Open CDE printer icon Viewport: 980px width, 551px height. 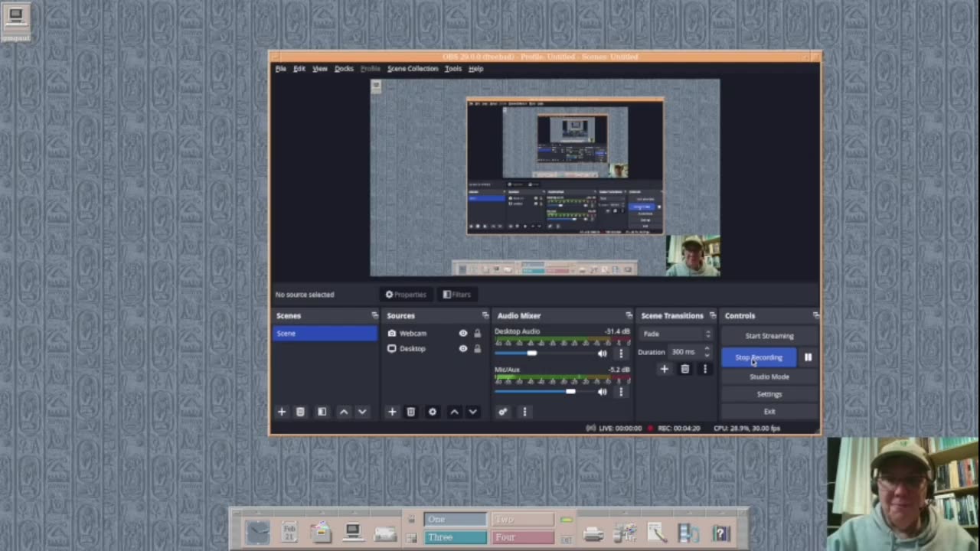tap(593, 533)
